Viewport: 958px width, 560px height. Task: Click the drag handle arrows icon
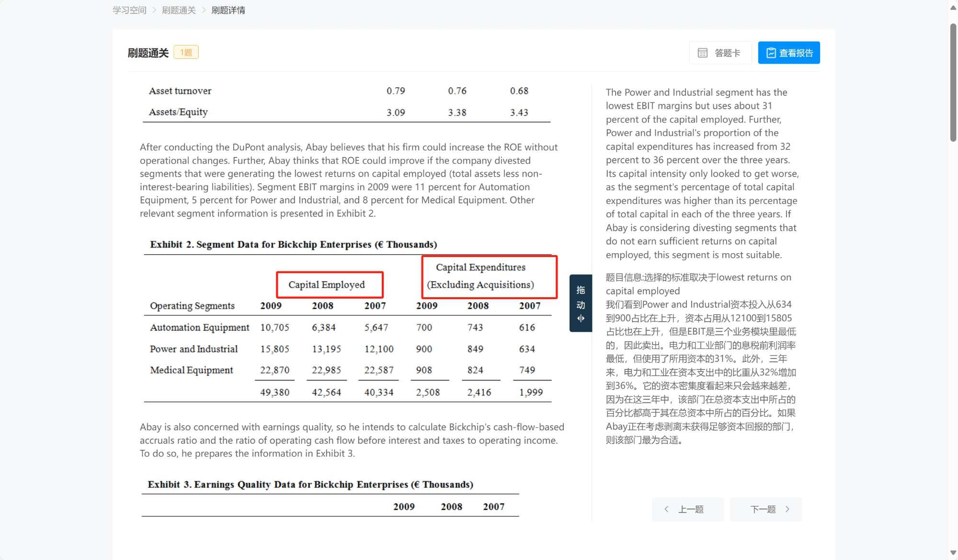point(581,319)
